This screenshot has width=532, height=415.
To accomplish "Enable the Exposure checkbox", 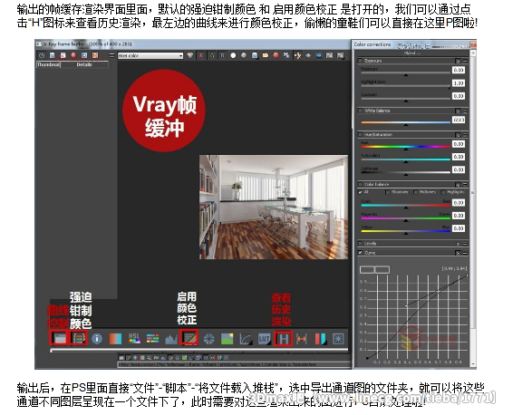I will coord(361,61).
